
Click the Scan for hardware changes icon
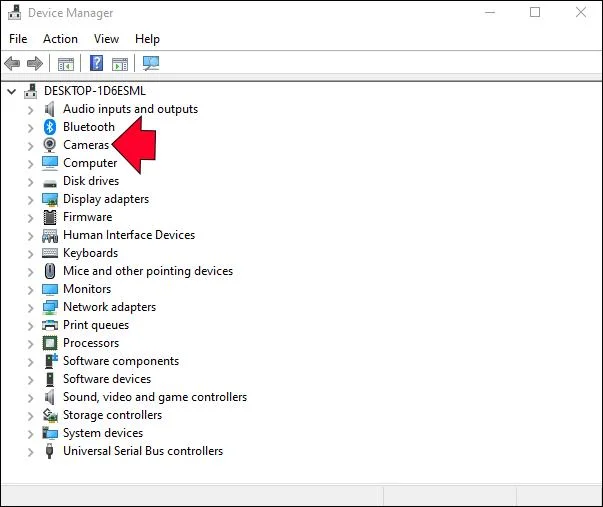[151, 63]
